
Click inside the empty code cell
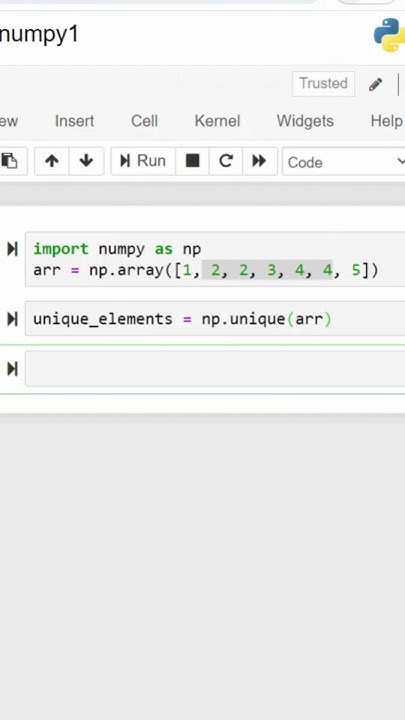point(215,368)
